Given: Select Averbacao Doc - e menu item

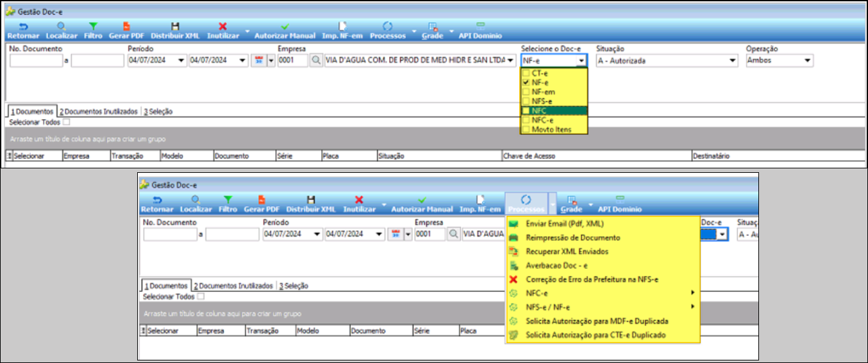Looking at the screenshot, I should click(603, 265).
